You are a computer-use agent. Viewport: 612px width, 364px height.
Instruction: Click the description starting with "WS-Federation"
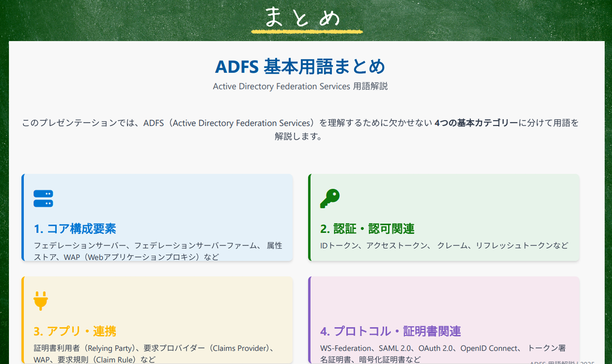click(x=443, y=353)
